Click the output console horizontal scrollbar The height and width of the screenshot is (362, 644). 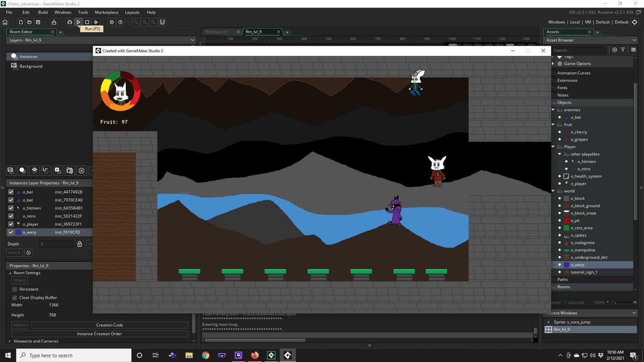coord(254,340)
